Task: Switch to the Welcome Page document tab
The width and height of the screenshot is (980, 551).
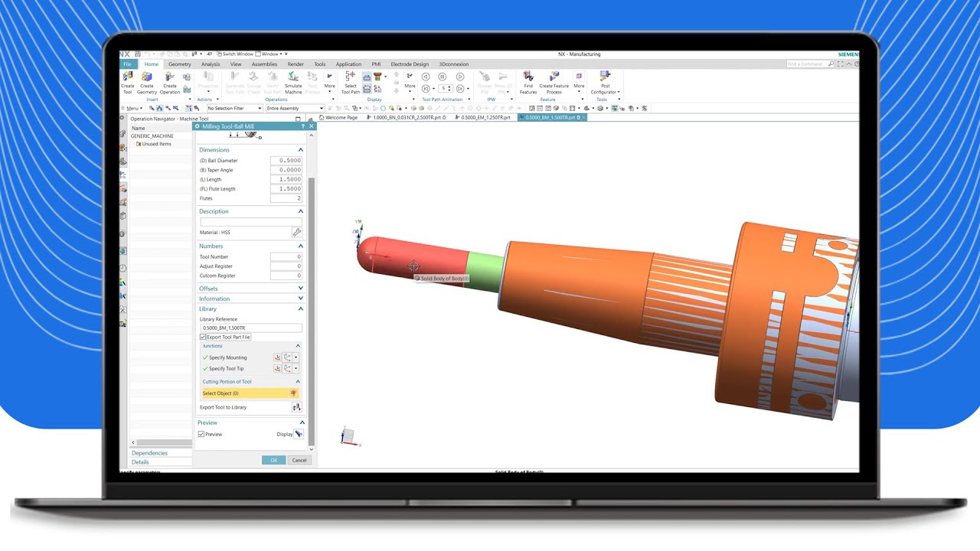Action: point(339,118)
